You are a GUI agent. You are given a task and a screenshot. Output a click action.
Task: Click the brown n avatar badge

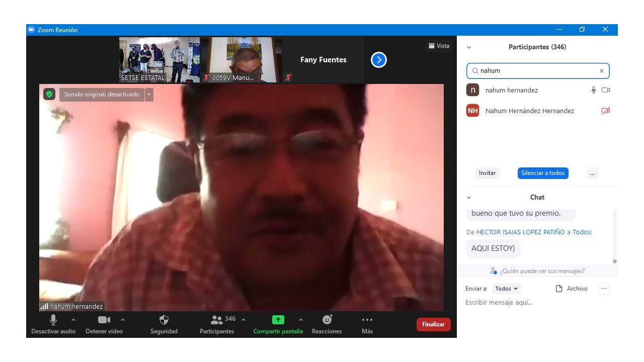[472, 90]
